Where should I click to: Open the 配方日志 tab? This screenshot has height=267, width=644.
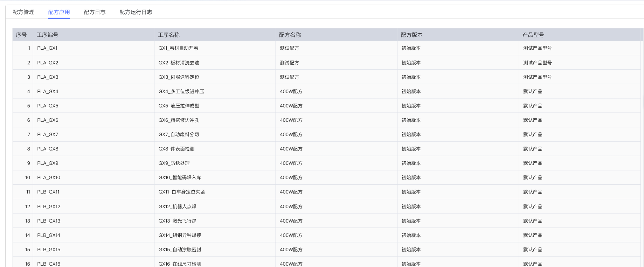(x=95, y=12)
